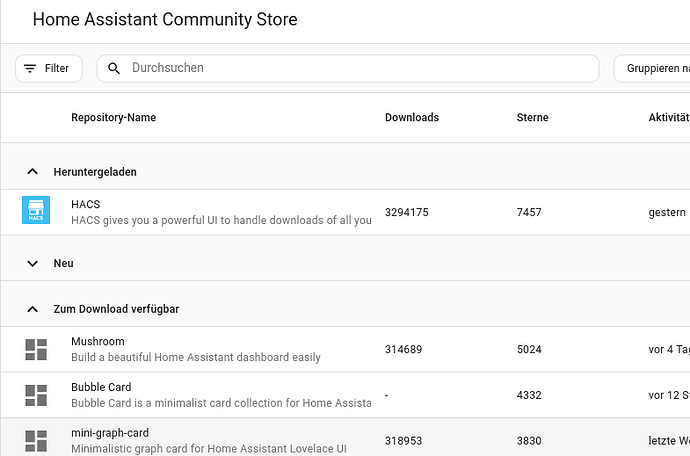Select HACS download count 3294175

(x=407, y=213)
